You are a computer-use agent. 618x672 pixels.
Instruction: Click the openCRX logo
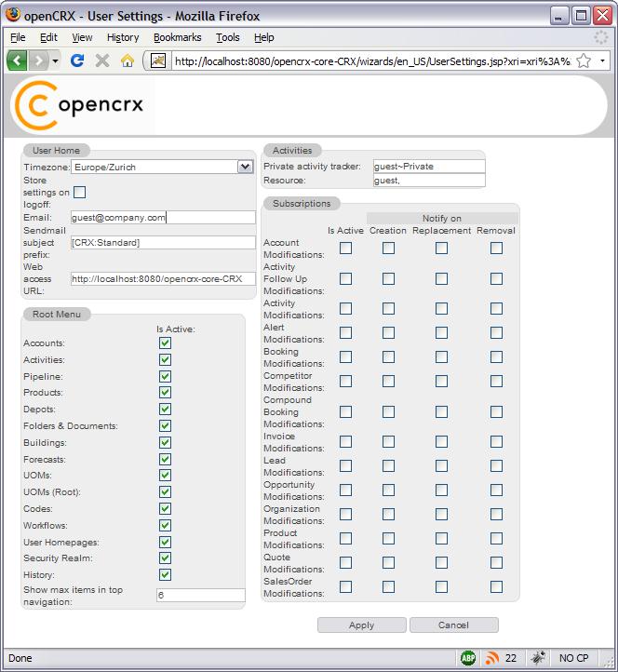(80, 105)
